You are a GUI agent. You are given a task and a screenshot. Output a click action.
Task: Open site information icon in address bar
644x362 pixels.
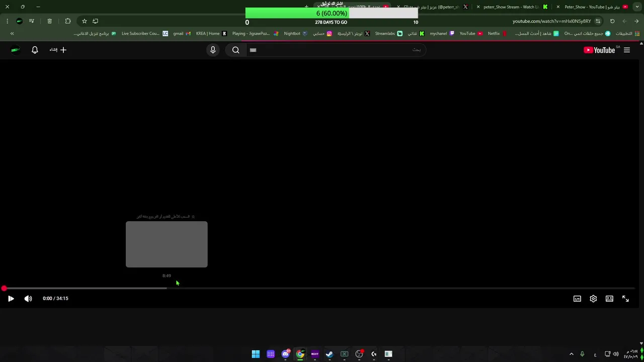[598, 21]
